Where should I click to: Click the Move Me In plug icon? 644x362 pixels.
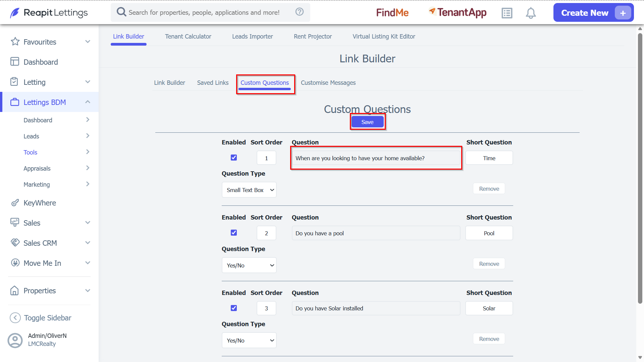(x=15, y=263)
